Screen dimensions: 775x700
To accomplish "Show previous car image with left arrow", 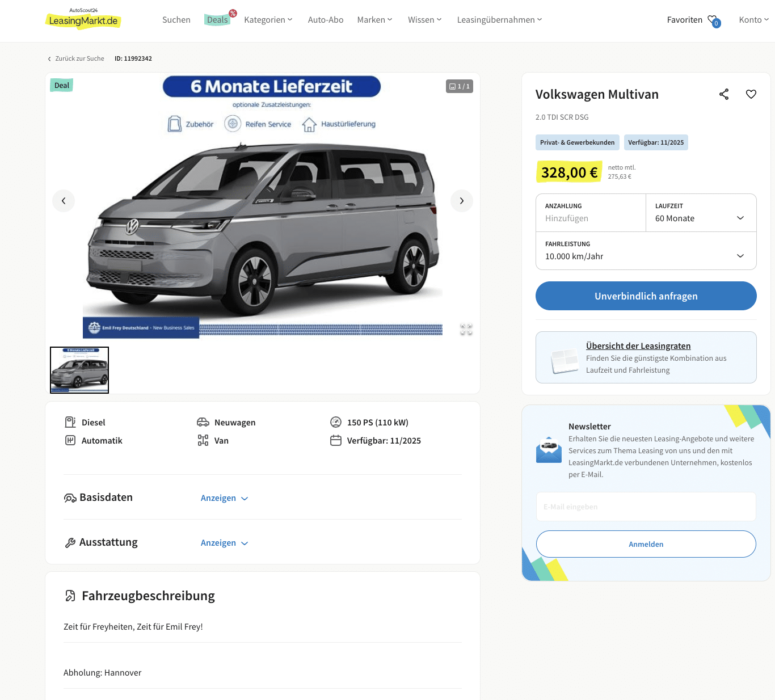I will coord(64,201).
